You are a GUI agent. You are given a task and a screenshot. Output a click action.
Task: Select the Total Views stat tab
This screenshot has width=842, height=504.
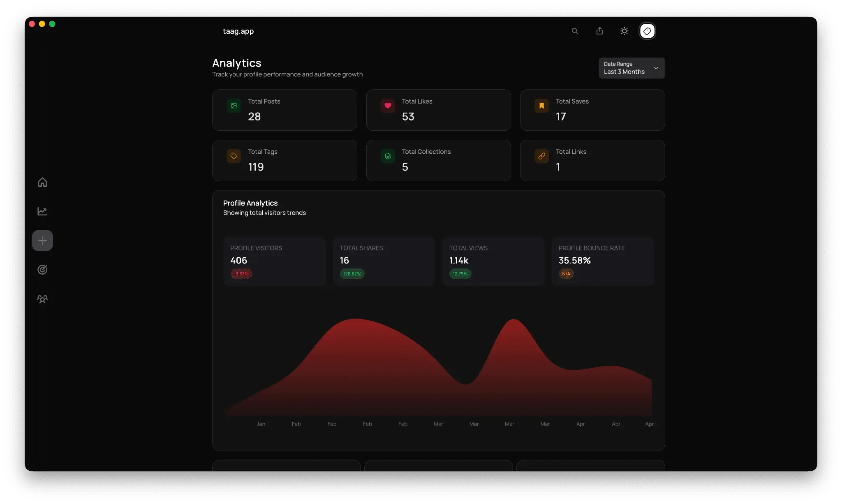[493, 261]
